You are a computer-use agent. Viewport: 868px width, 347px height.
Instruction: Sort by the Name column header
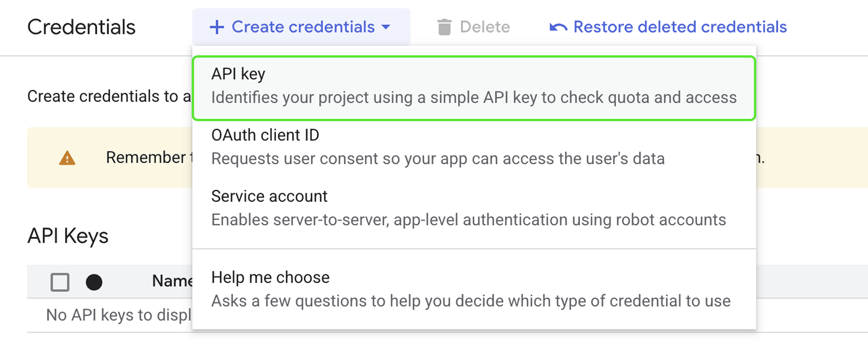pos(172,281)
